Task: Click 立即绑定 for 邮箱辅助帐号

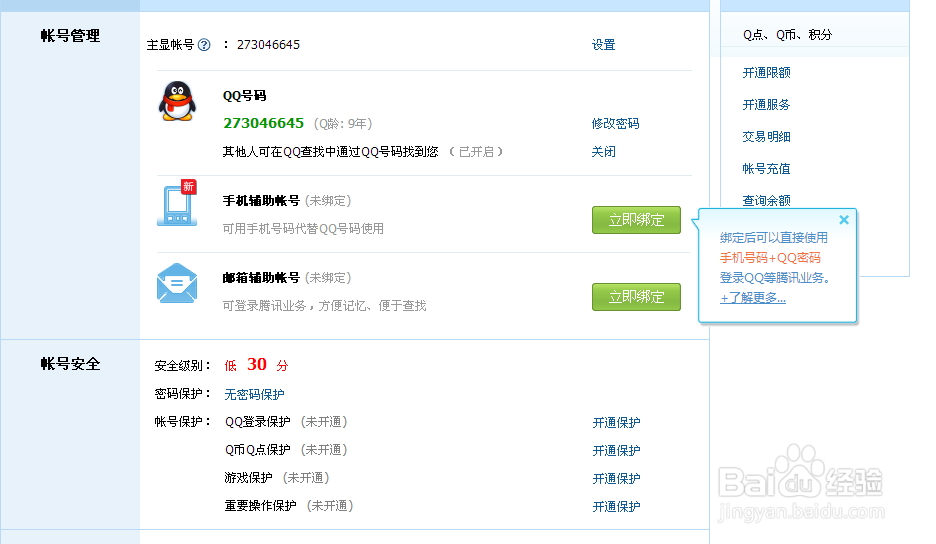Action: [636, 297]
